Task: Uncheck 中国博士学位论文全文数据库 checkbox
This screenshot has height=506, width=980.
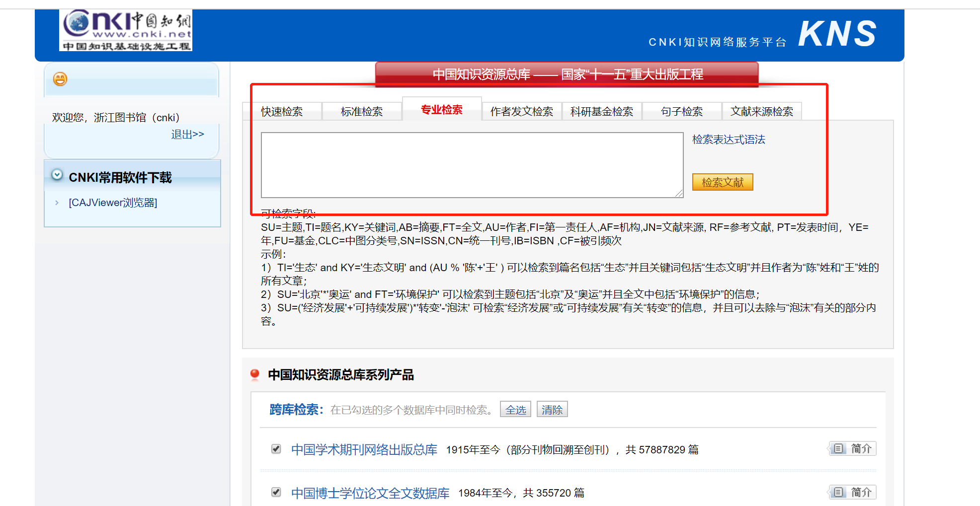Action: (x=276, y=492)
